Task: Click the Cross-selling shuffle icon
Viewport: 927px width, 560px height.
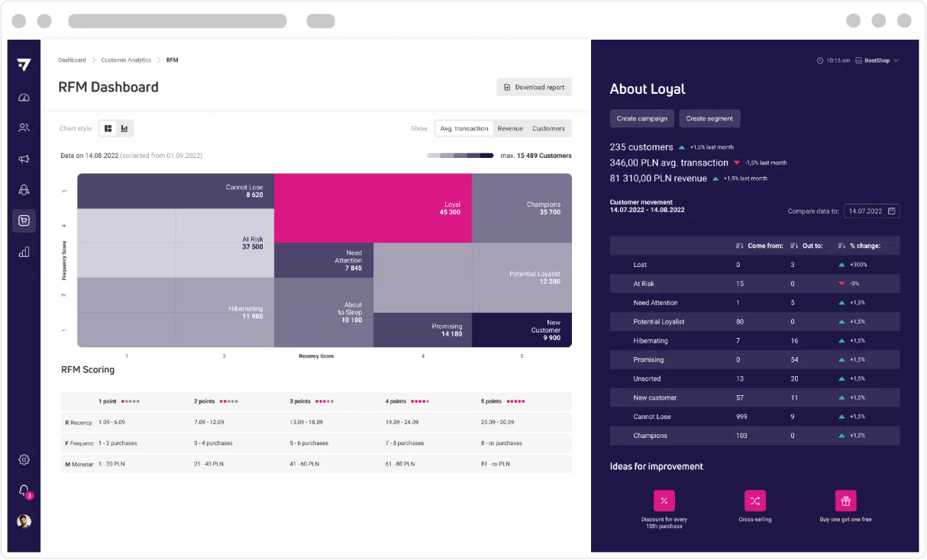Action: coord(754,500)
